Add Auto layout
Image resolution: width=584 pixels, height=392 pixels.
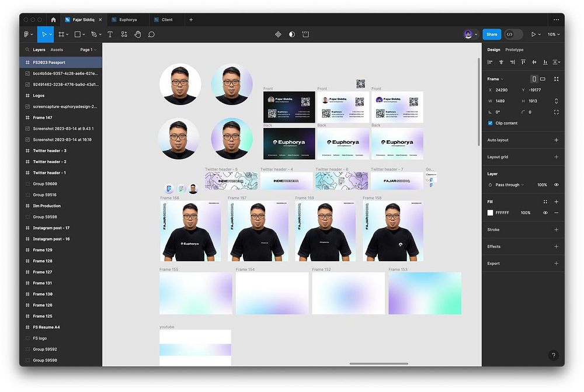pyautogui.click(x=556, y=140)
